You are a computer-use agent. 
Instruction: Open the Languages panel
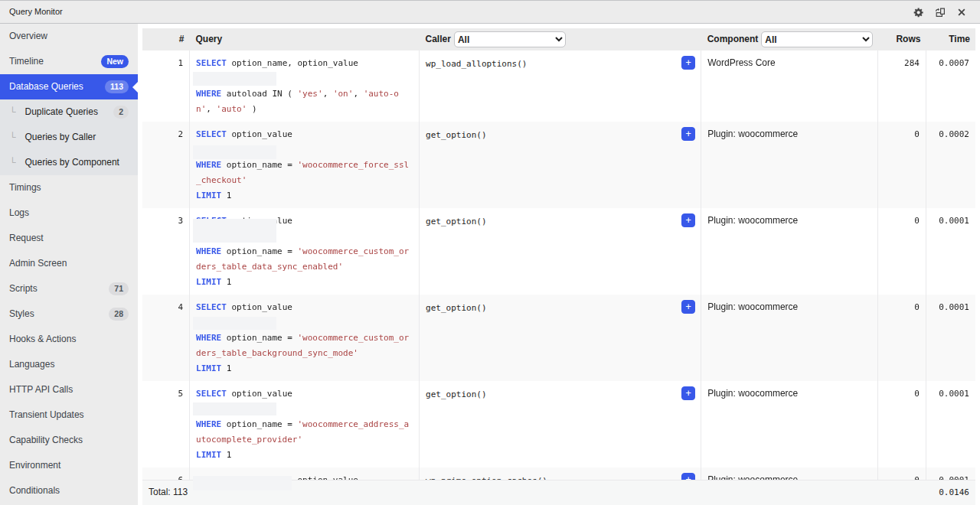tap(69, 364)
